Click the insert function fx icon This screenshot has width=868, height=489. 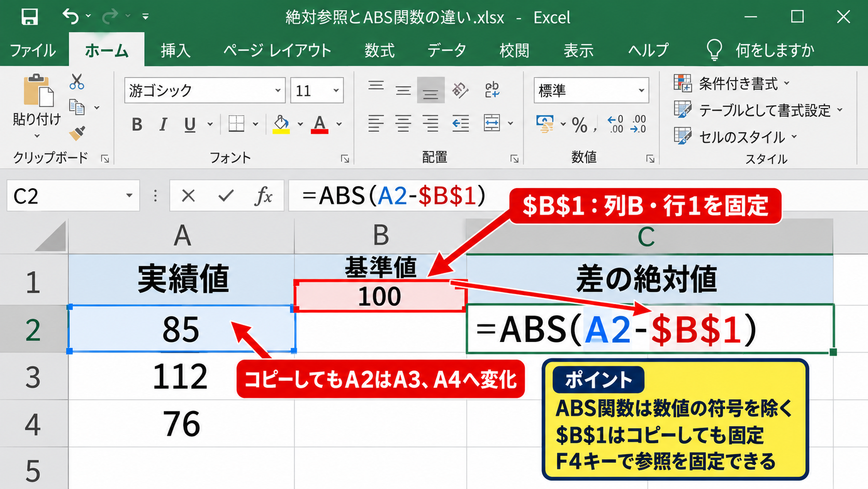[264, 196]
